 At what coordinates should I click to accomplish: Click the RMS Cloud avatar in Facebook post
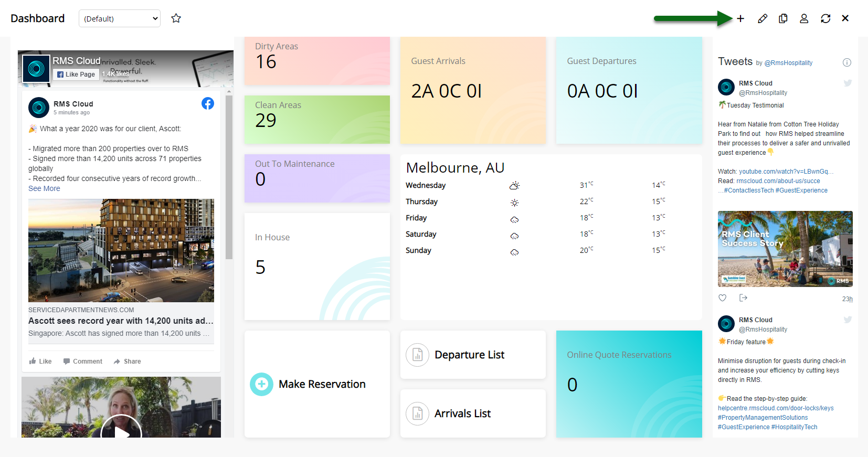click(39, 108)
